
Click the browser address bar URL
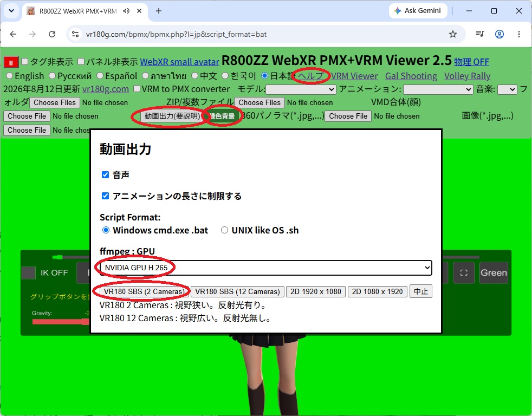[176, 34]
